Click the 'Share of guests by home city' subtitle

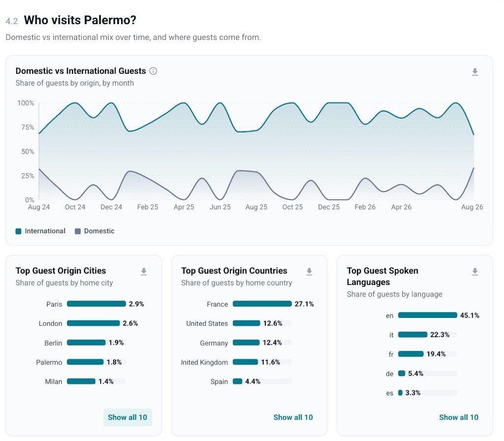click(x=64, y=283)
